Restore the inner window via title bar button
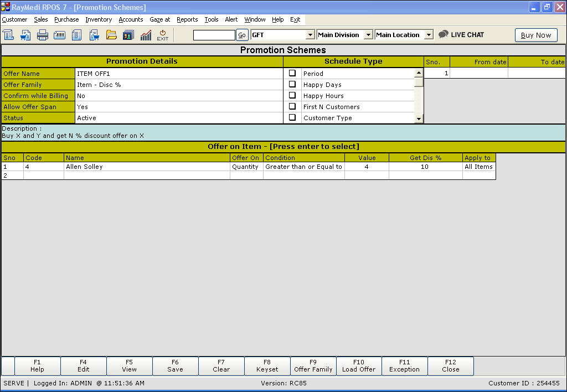Screen dimensions: 567x392 point(547,7)
